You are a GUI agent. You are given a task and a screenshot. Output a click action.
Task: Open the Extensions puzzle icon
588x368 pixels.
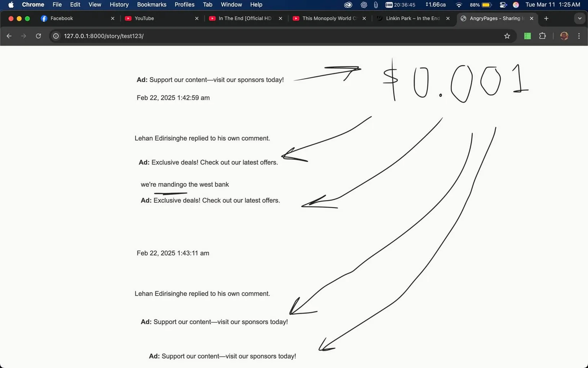tap(542, 36)
